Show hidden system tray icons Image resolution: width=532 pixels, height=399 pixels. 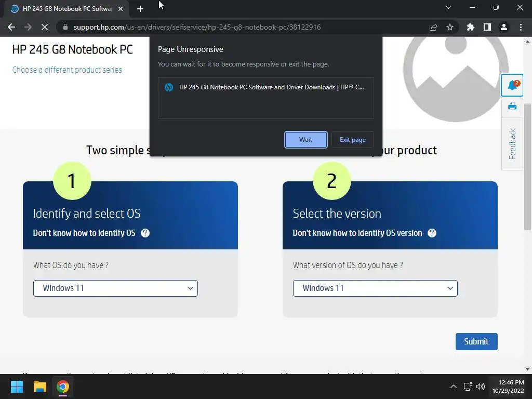pos(453,387)
